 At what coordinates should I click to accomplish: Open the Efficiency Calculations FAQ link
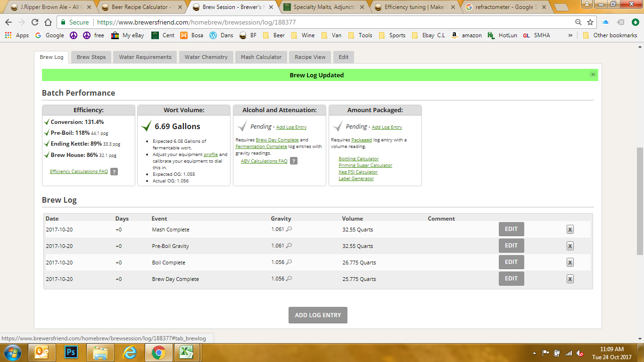pos(79,172)
